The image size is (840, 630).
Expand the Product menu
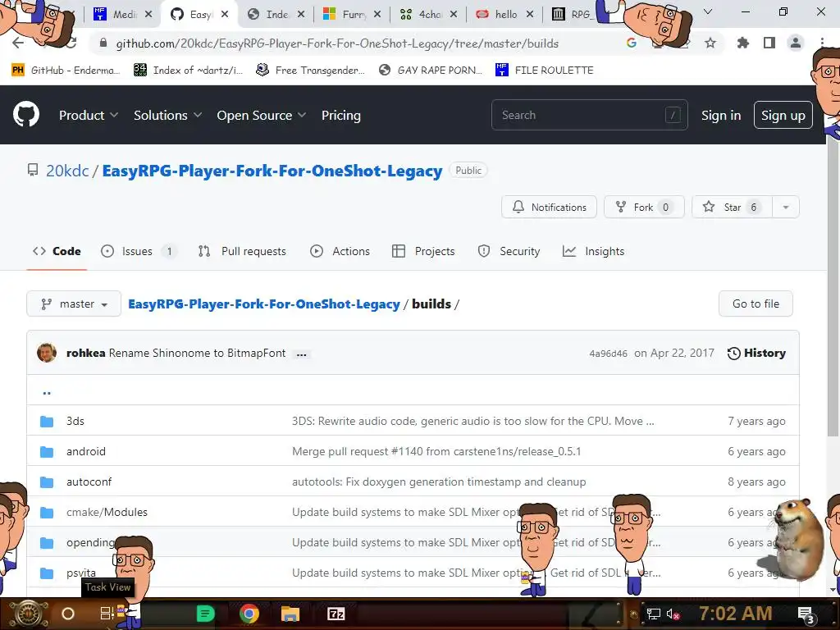[x=89, y=115]
